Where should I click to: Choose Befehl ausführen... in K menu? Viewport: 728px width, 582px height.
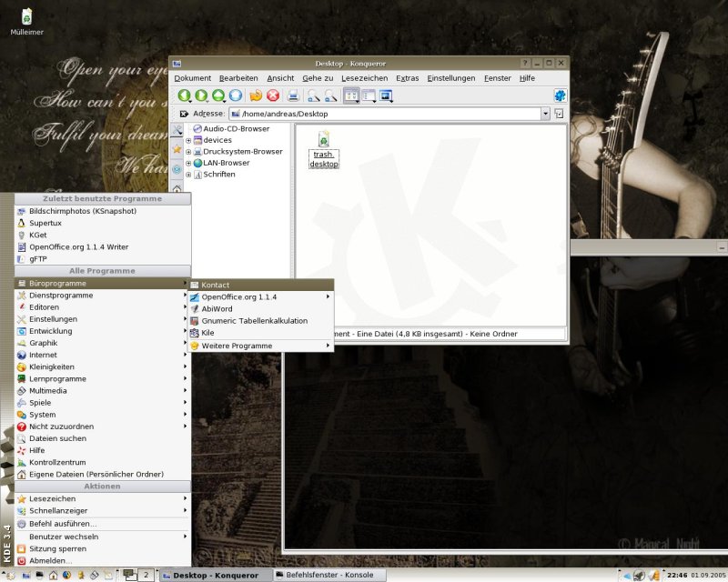coord(103,524)
